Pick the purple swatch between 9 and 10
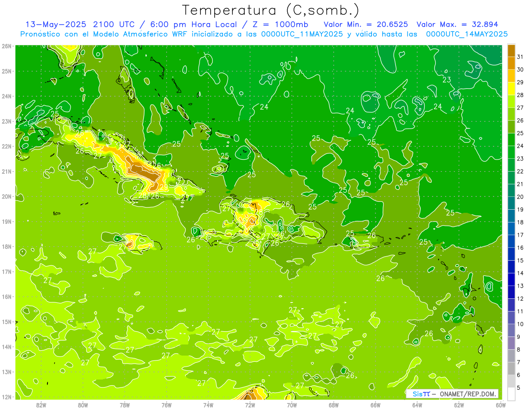The height and width of the screenshot is (411, 532). pyautogui.click(x=512, y=330)
